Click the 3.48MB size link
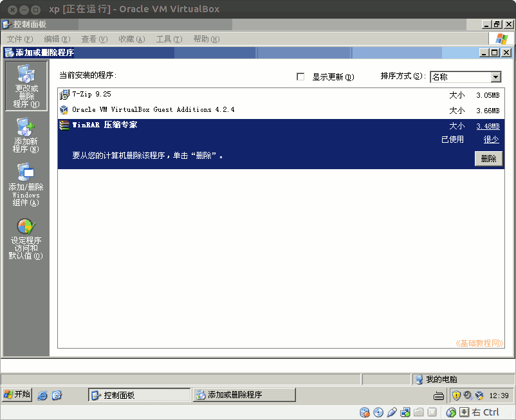The width and height of the screenshot is (516, 420). click(x=488, y=126)
